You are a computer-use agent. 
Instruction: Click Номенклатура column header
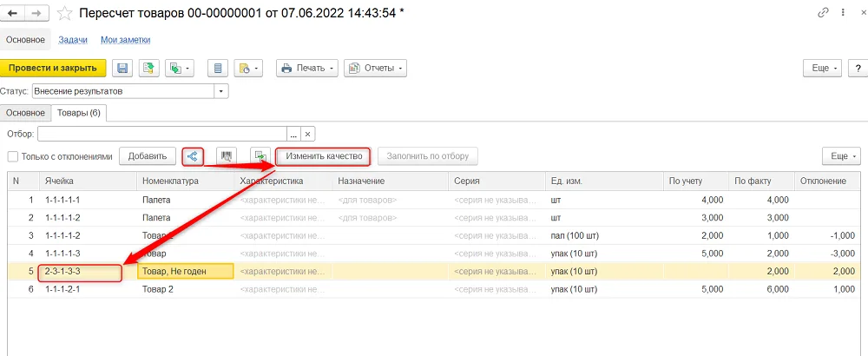186,181
